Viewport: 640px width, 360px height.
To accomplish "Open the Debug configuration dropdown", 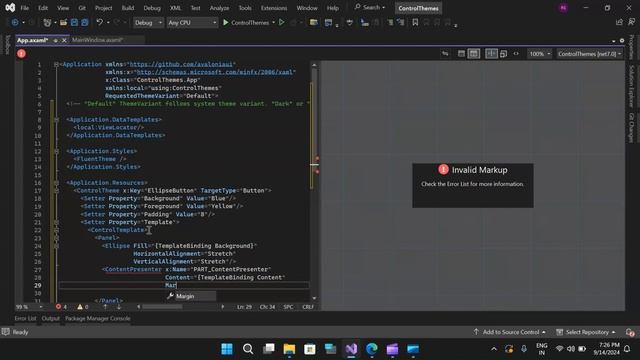I will (x=149, y=23).
